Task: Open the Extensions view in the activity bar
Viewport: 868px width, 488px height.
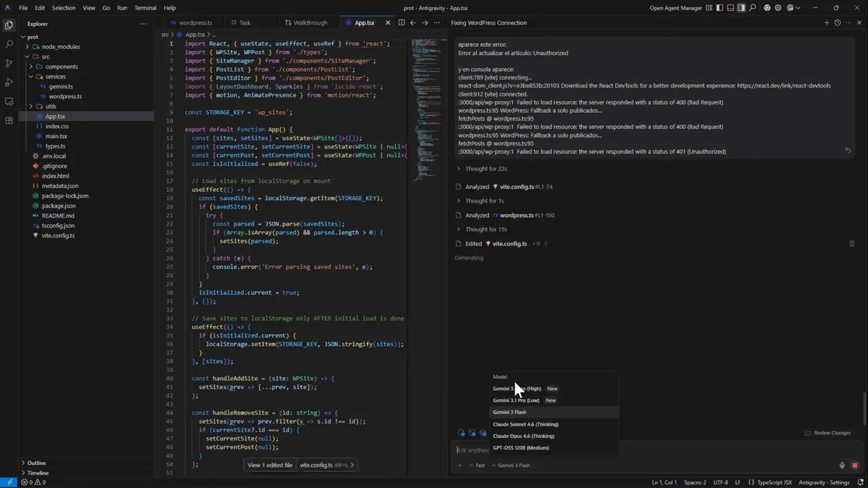Action: click(9, 119)
